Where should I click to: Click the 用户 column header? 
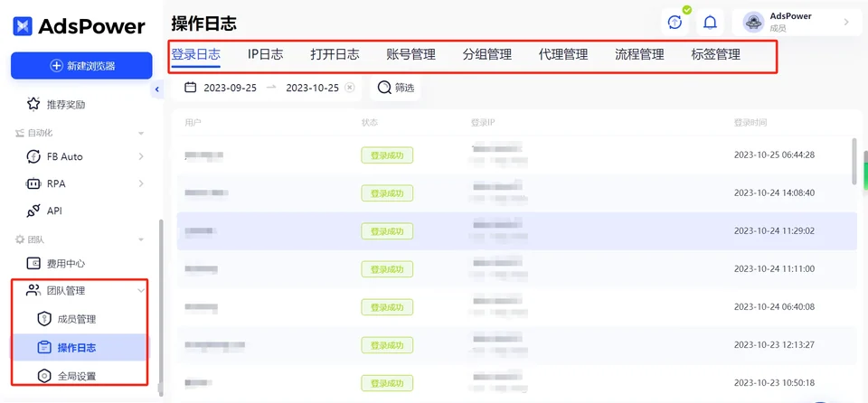pos(193,122)
